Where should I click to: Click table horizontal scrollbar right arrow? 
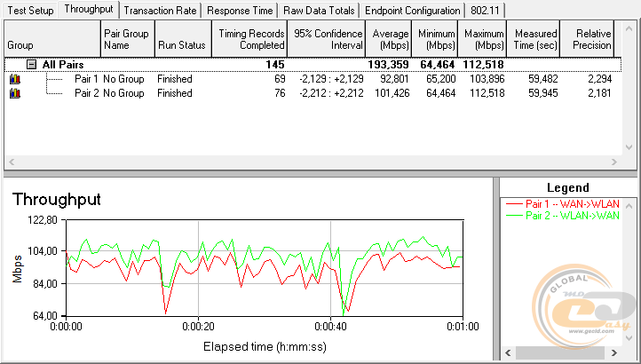pyautogui.click(x=614, y=162)
